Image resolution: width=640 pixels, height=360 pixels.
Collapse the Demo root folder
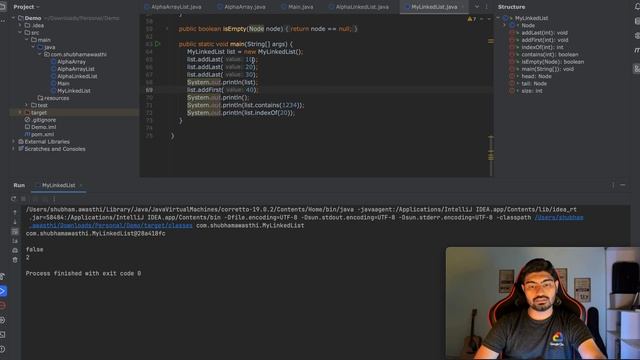(x=13, y=18)
